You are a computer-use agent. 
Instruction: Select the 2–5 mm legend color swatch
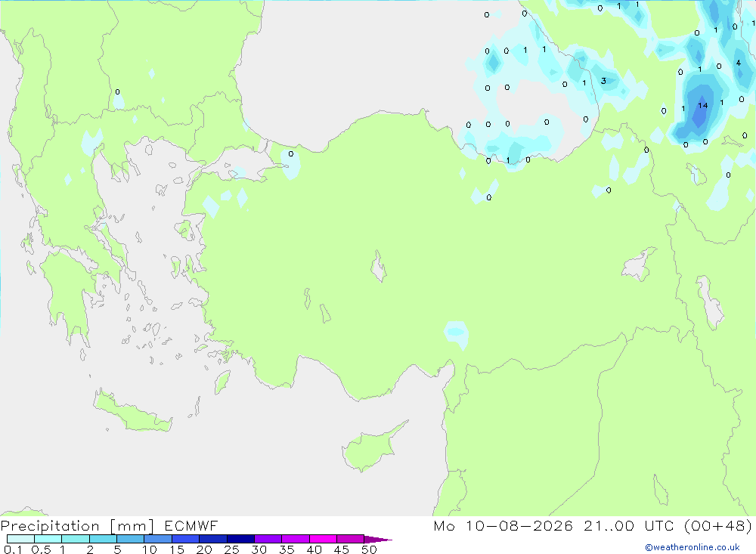point(103,539)
